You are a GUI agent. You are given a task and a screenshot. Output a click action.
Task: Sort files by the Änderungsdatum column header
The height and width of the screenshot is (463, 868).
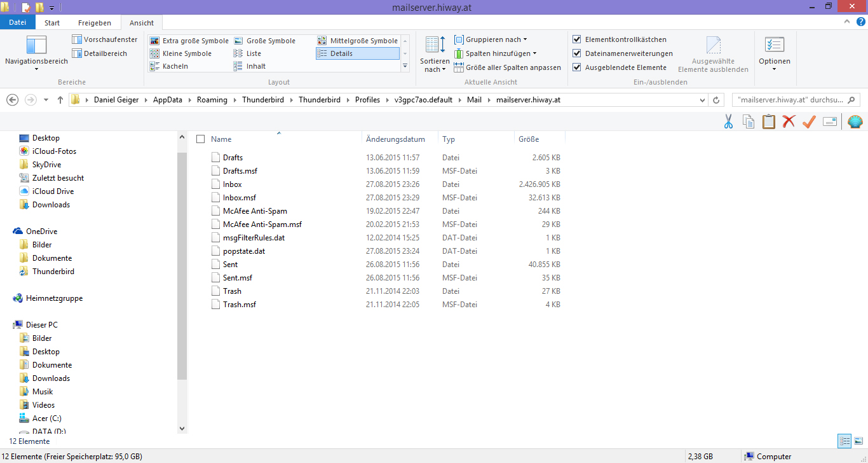400,139
